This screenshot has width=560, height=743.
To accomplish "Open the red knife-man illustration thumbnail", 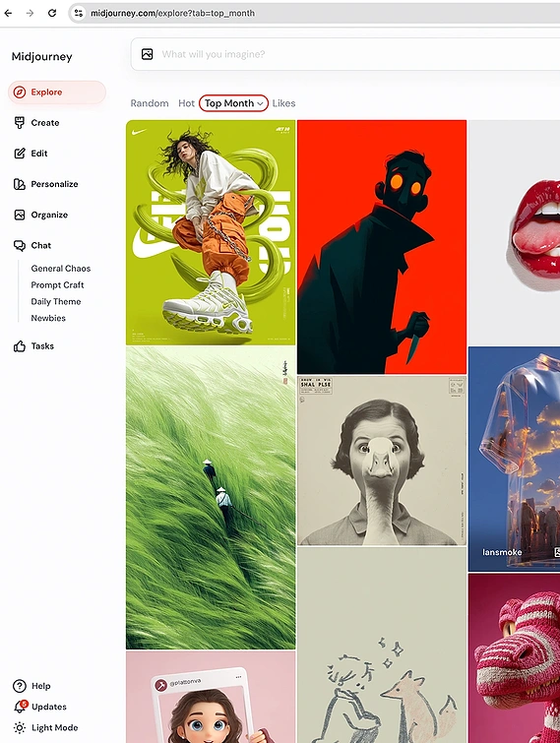I will tap(382, 247).
